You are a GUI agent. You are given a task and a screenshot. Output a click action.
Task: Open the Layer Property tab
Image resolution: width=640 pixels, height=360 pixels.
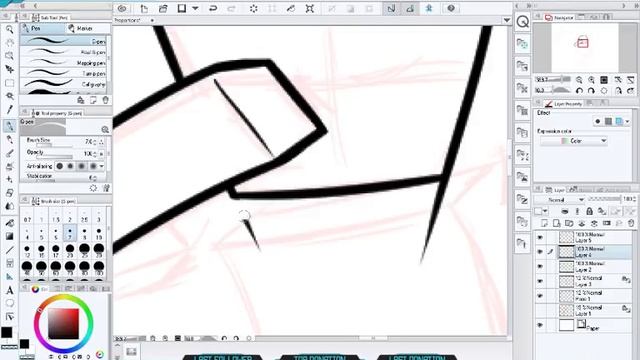tap(563, 104)
